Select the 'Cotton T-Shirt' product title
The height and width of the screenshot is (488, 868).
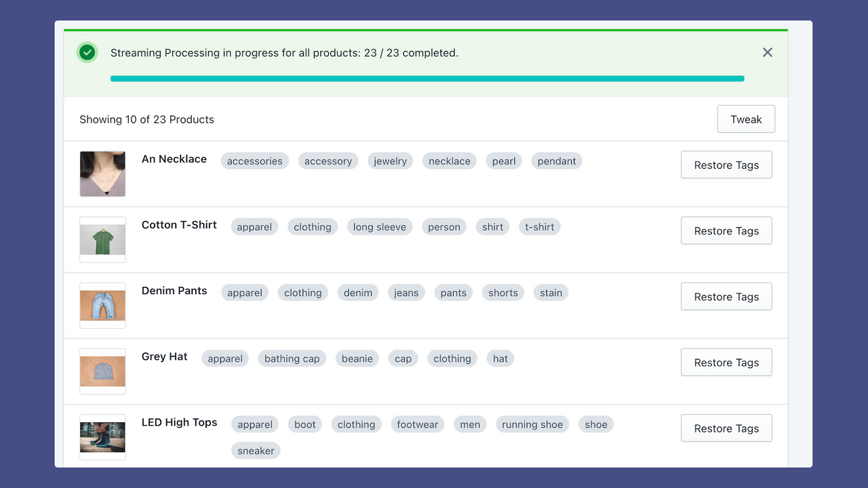tap(179, 224)
